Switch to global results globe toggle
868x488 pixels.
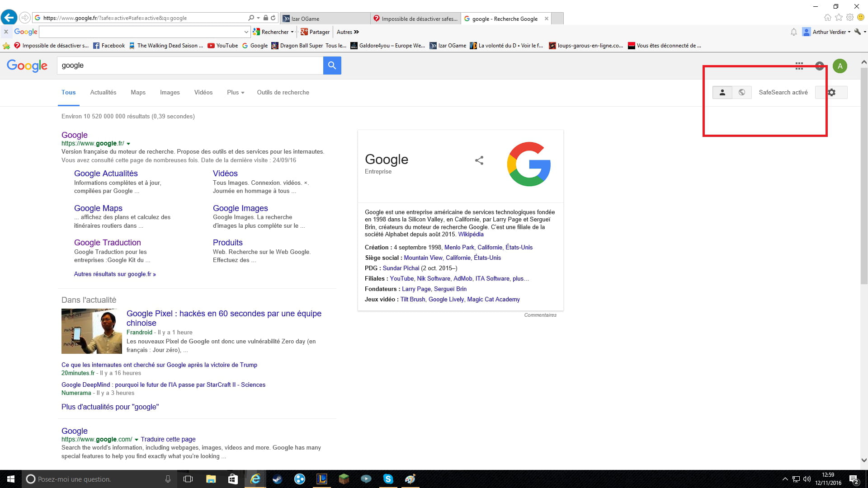click(x=741, y=92)
